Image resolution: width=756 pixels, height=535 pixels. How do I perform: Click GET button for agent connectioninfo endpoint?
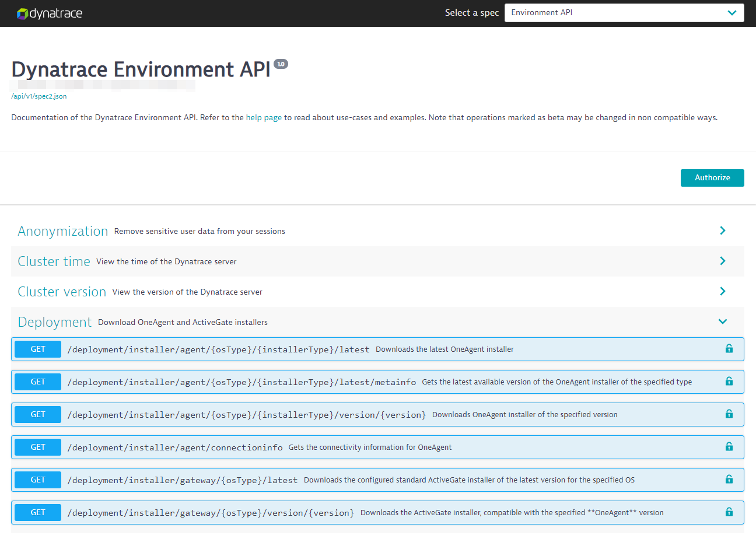point(38,447)
